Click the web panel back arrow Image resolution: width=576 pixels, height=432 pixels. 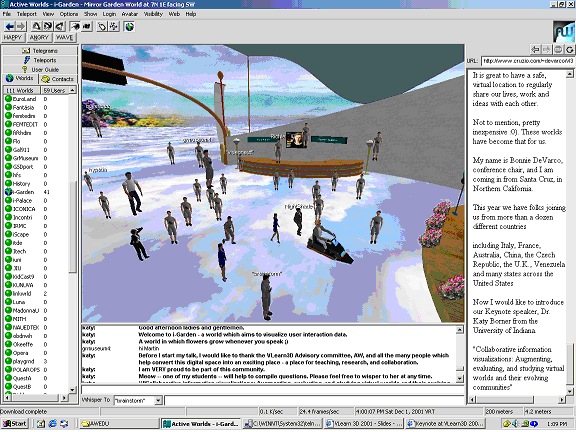click(x=535, y=49)
